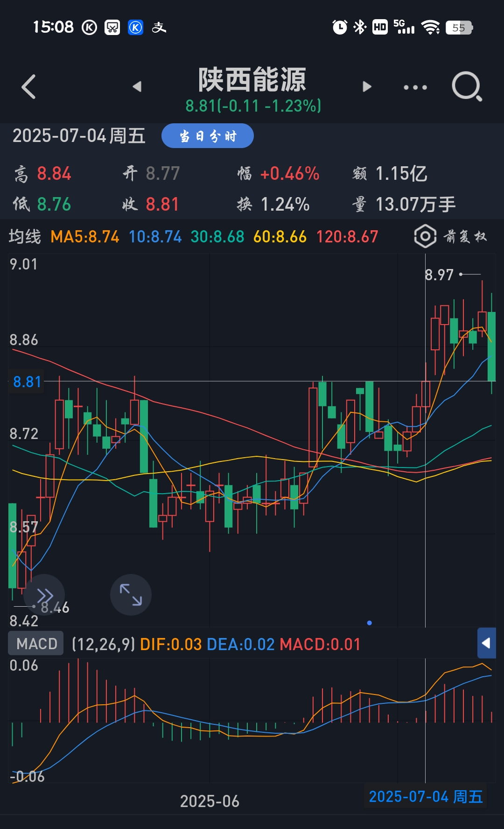Tap the HD call status icon

tap(380, 27)
